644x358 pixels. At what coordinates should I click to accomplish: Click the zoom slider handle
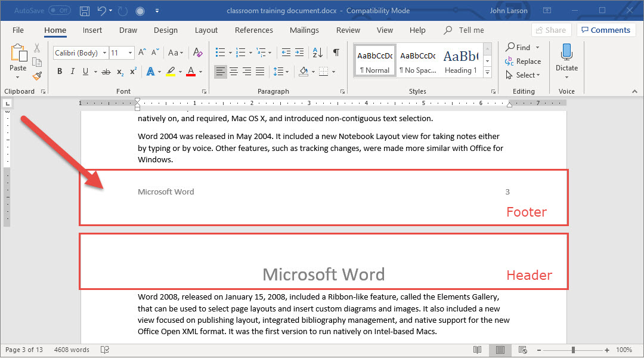click(x=573, y=350)
